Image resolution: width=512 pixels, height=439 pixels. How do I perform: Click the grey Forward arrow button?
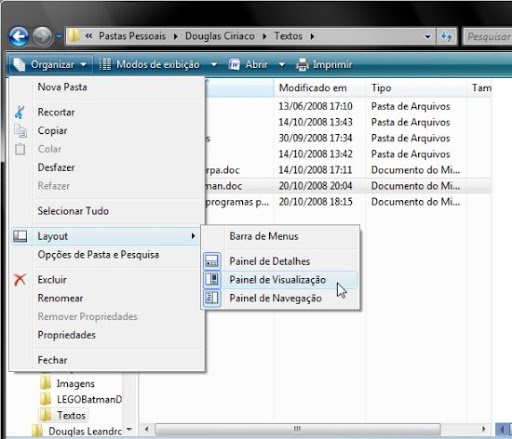pyautogui.click(x=42, y=36)
